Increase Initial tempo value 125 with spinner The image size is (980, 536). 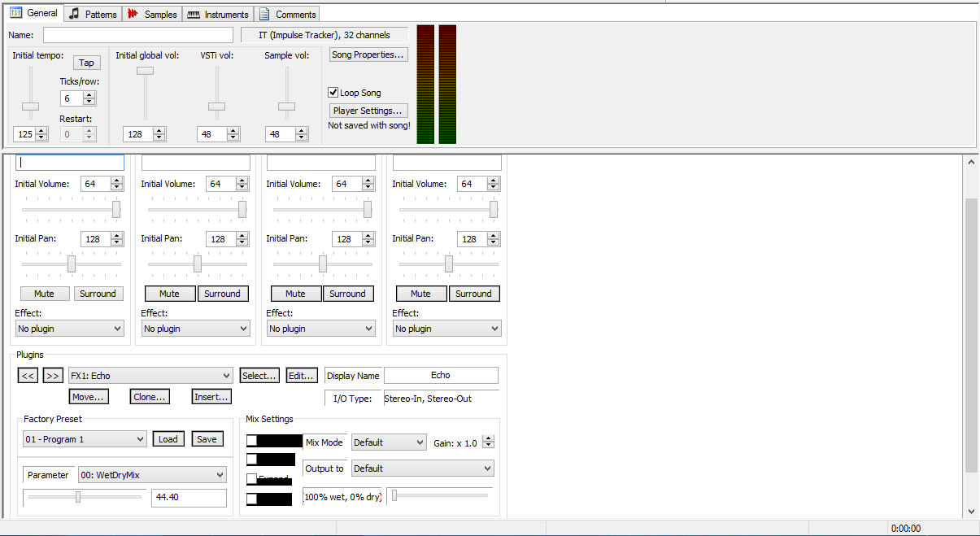pos(43,131)
